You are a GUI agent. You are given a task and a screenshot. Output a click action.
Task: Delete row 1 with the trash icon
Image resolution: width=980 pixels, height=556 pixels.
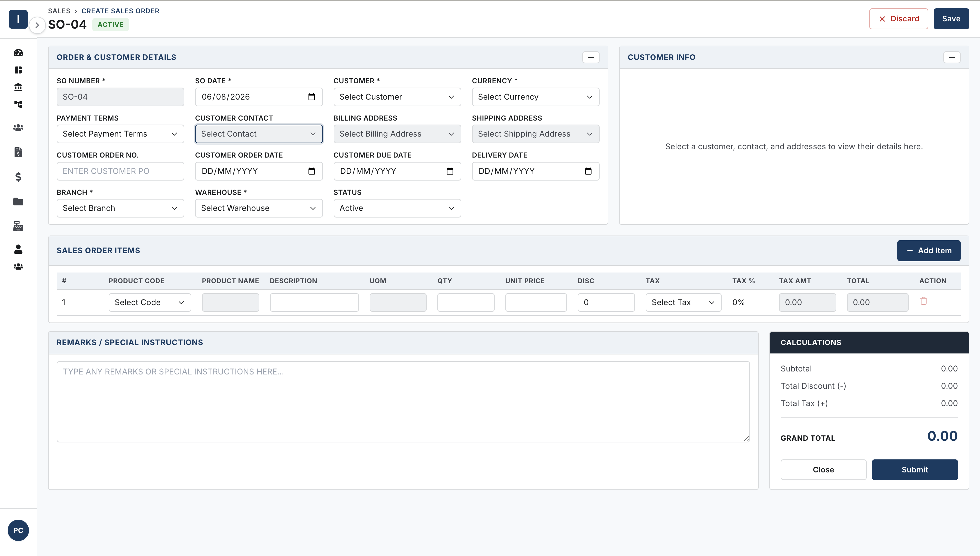coord(923,301)
